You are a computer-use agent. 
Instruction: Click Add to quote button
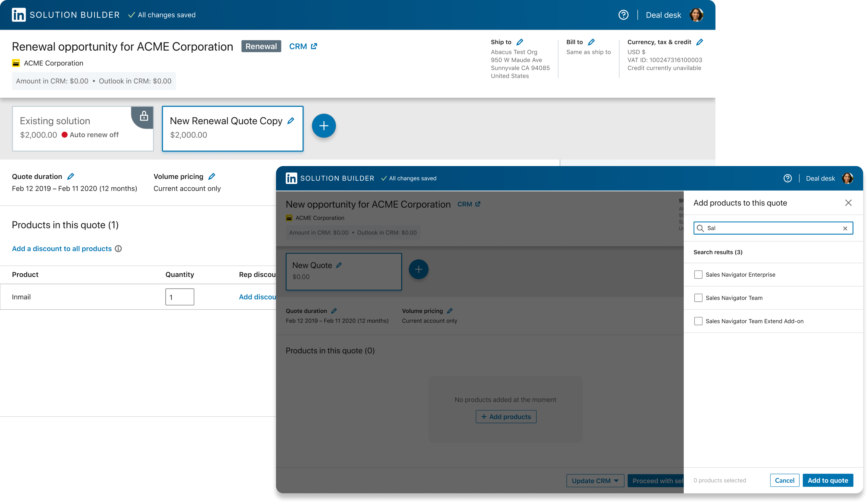[x=827, y=480]
